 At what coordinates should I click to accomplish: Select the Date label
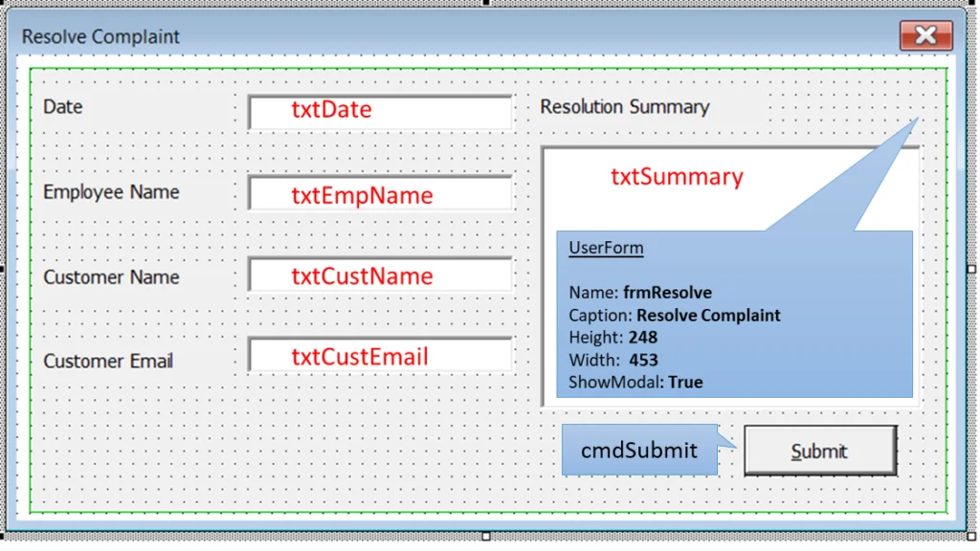pyautogui.click(x=63, y=107)
